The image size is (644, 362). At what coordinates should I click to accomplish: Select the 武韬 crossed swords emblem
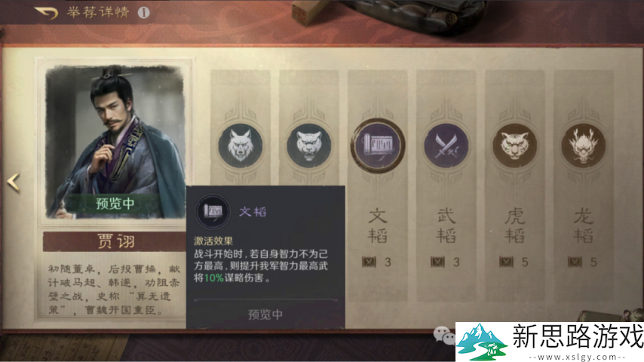(x=446, y=146)
